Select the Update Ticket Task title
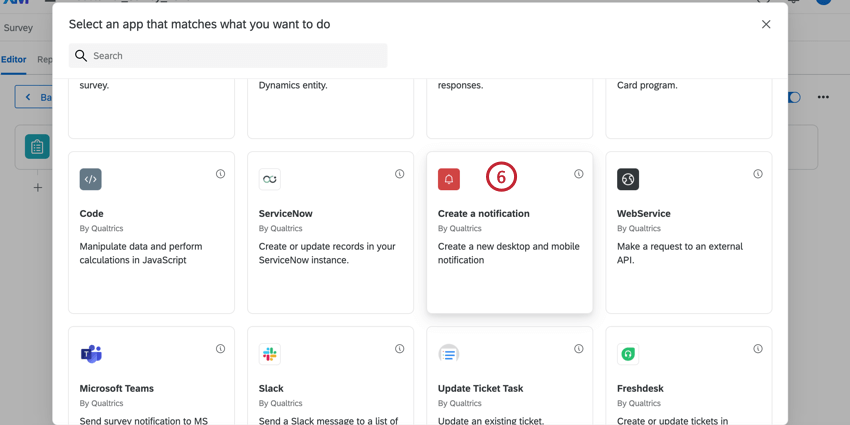The image size is (850, 425). pyautogui.click(x=480, y=389)
